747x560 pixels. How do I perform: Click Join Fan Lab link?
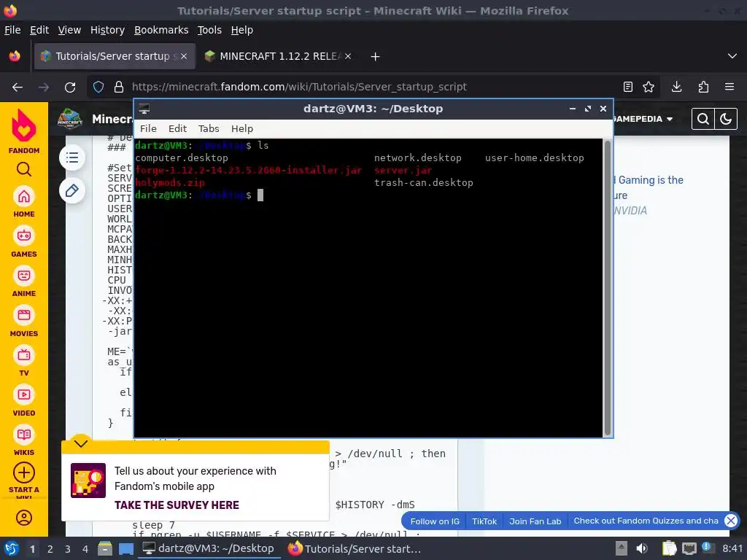(535, 521)
